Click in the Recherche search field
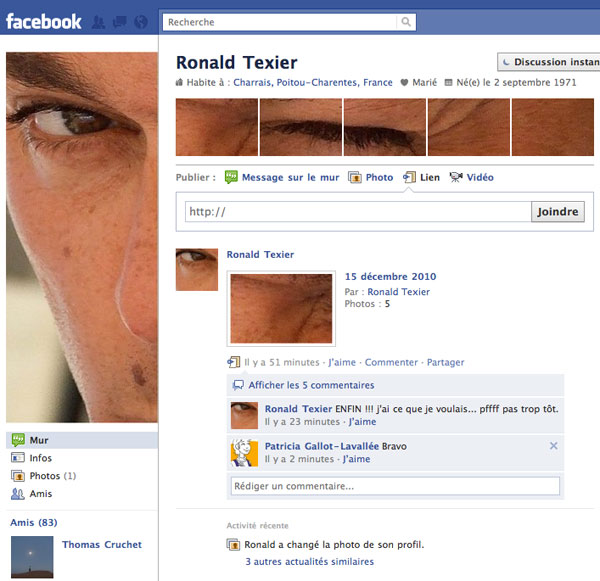600x581 pixels. [x=280, y=22]
